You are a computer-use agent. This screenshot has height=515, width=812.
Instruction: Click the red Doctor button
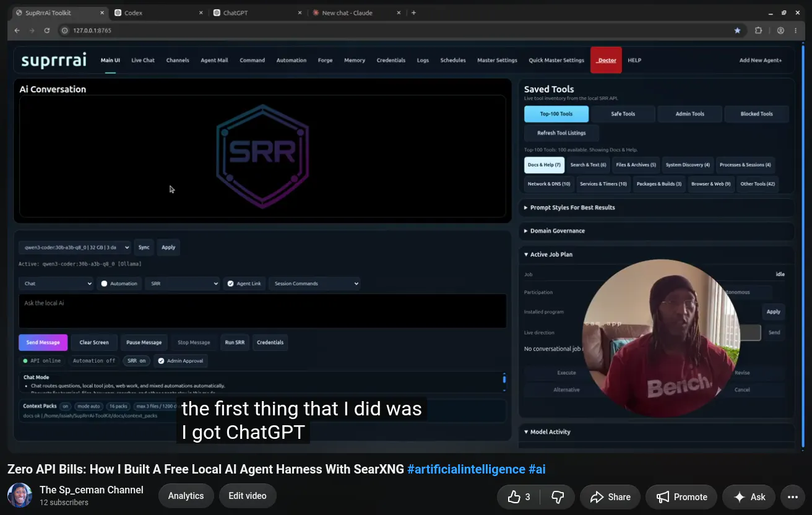click(x=606, y=60)
